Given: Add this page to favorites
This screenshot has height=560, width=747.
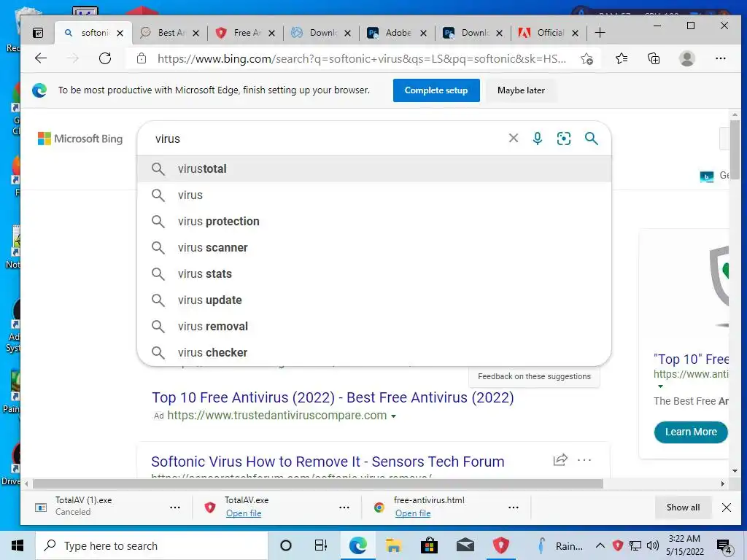Looking at the screenshot, I should pyautogui.click(x=587, y=58).
